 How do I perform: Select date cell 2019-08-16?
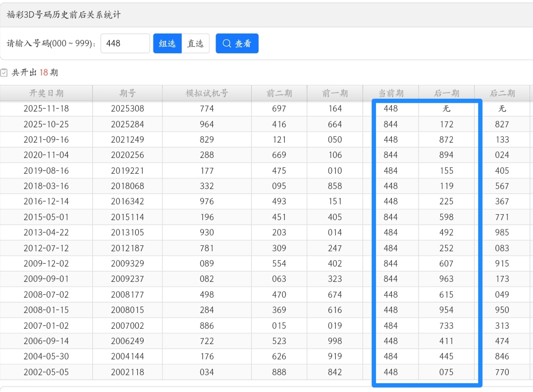46,171
